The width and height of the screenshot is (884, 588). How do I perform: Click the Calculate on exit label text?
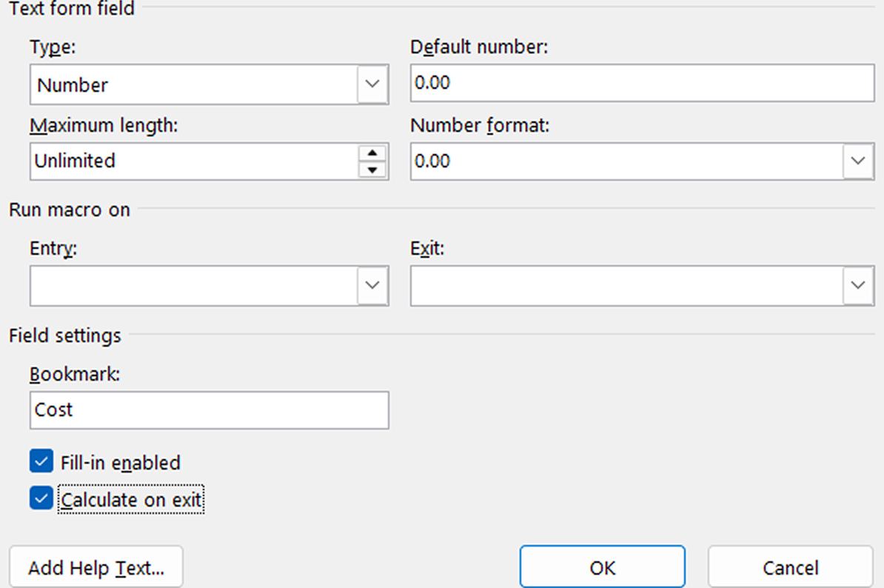coord(131,500)
